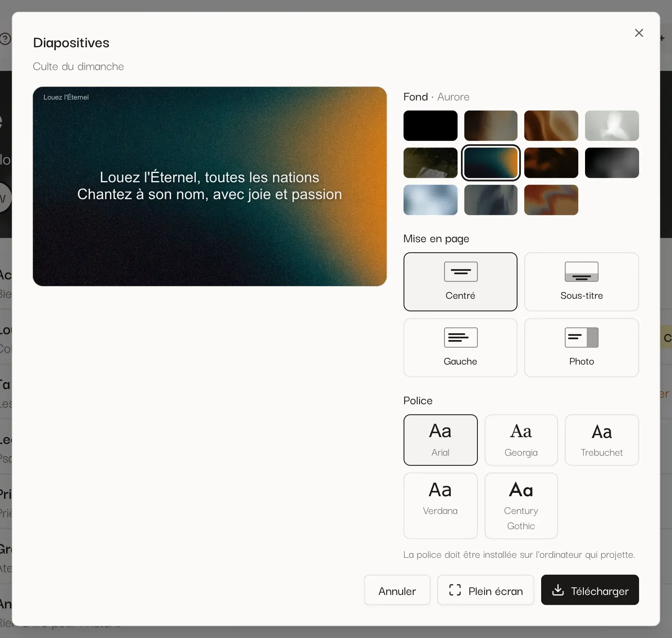Pick the grey-blue abstract fabric background swatch
Screen dimensions: 672x638
coord(490,200)
